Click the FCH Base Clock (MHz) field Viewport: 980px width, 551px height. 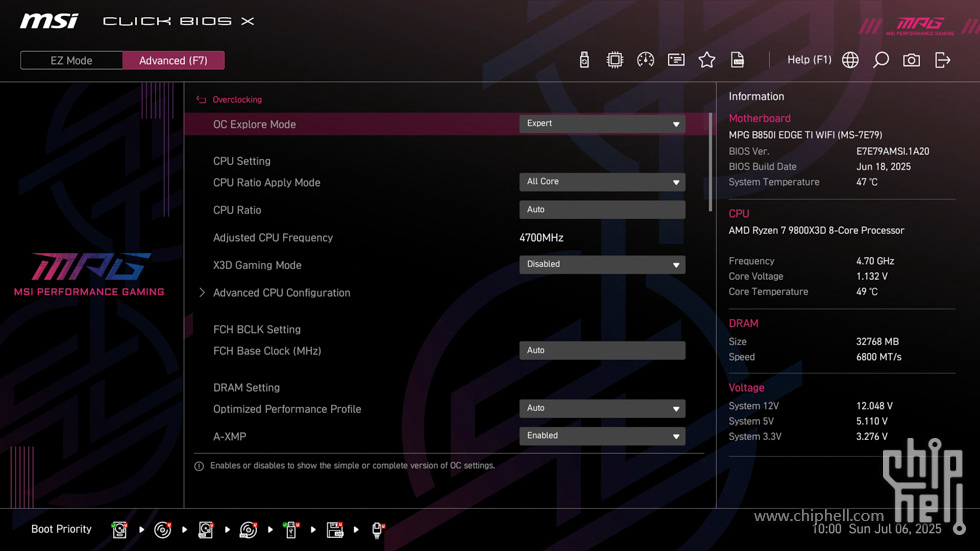(602, 350)
